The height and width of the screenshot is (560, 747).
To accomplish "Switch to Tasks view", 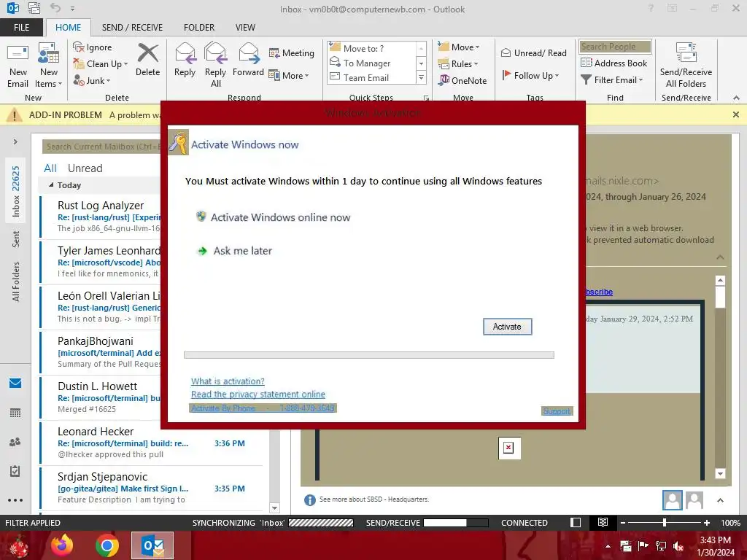I will coord(15,471).
